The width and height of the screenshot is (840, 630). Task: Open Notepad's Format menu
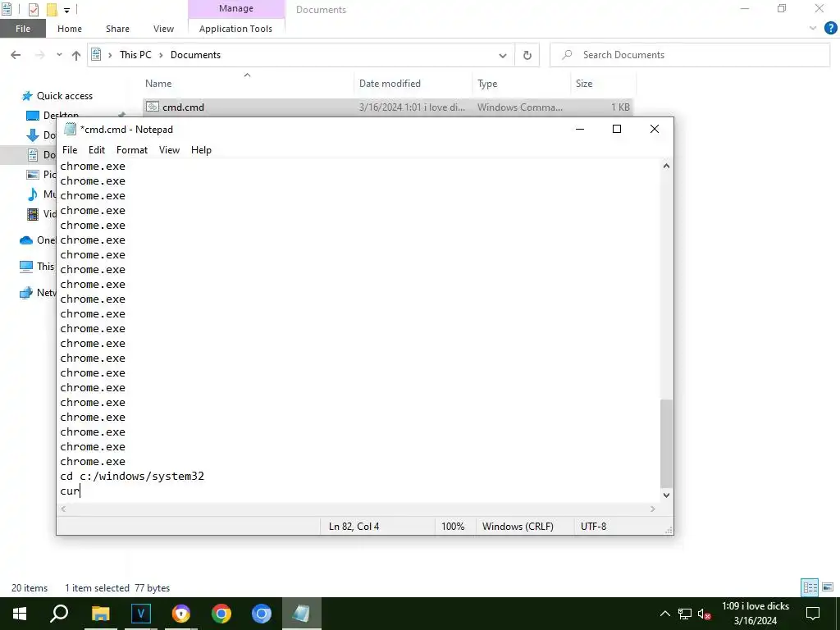pyautogui.click(x=132, y=150)
